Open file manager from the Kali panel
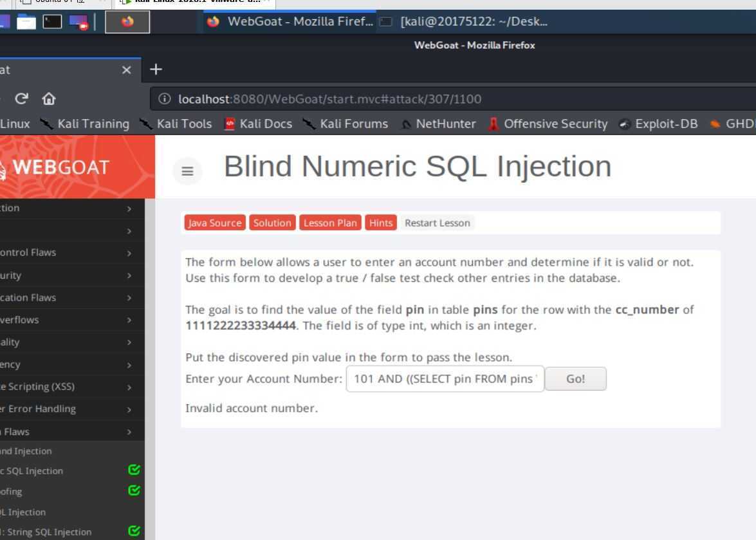Image resolution: width=756 pixels, height=540 pixels. coord(26,22)
